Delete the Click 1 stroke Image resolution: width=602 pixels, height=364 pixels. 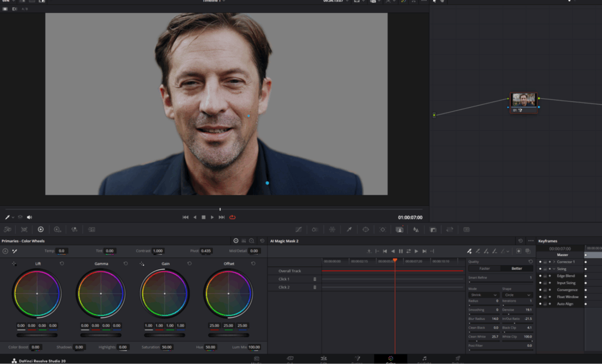(x=315, y=279)
